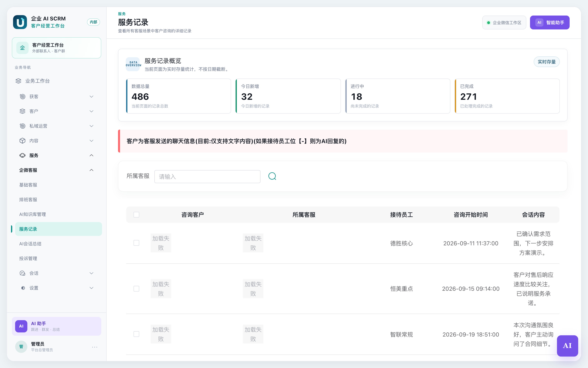Check the 德胜核心 row checkbox
588x368 pixels.
136,243
